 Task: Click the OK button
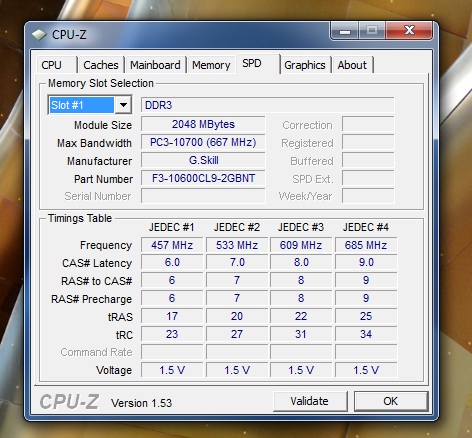(x=391, y=401)
